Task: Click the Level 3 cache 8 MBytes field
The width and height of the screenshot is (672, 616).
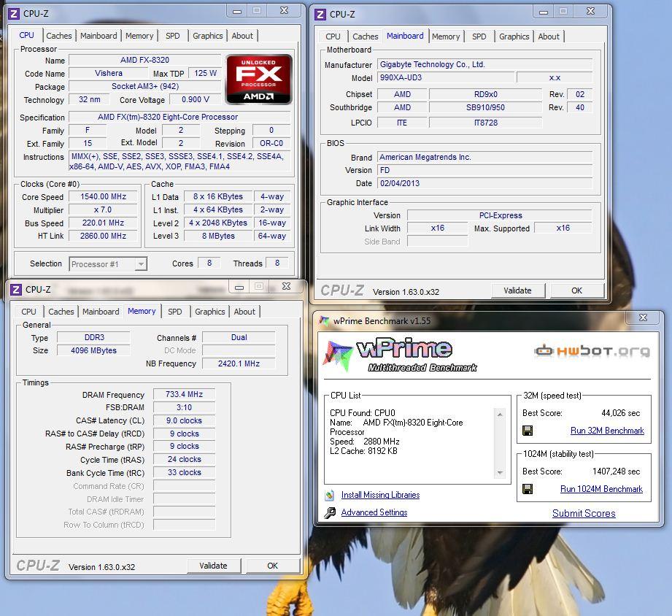Action: [219, 236]
